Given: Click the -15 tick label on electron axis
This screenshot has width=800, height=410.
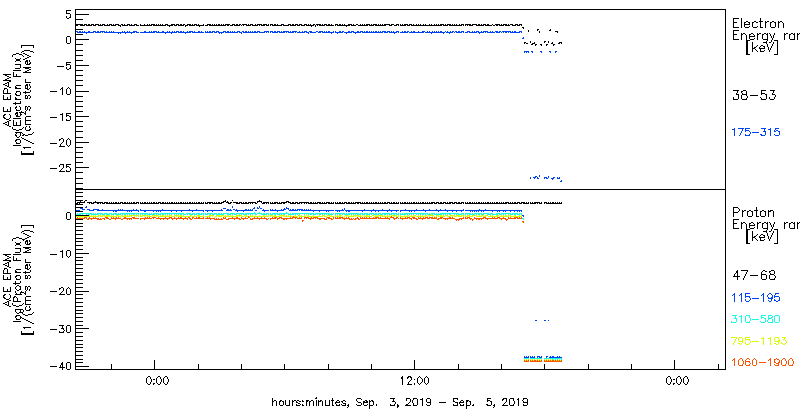Looking at the screenshot, I should click(60, 117).
